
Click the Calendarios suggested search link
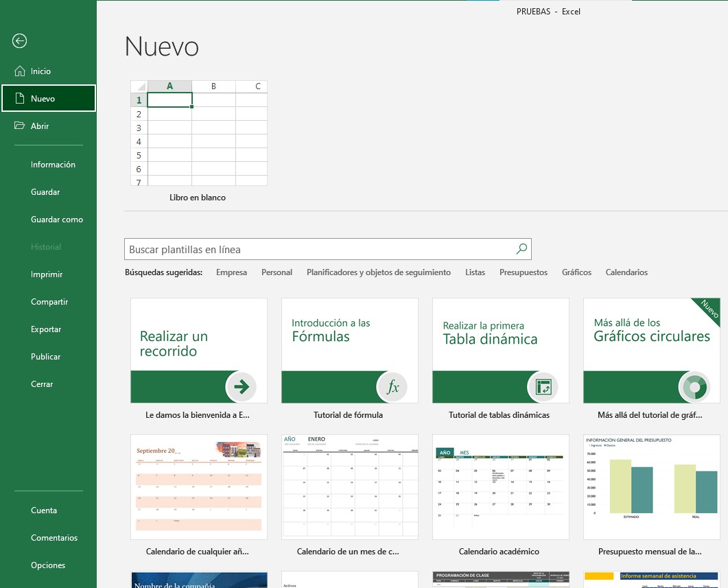[x=626, y=272]
